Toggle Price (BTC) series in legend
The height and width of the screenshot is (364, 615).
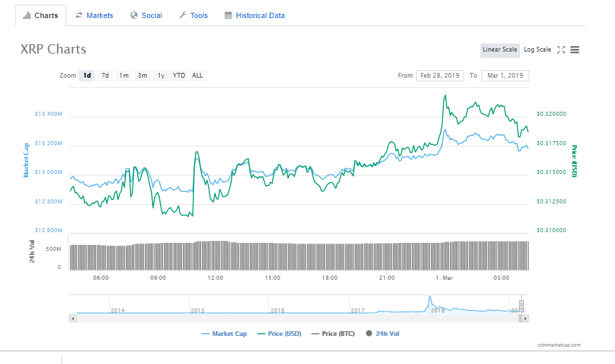[x=333, y=334]
